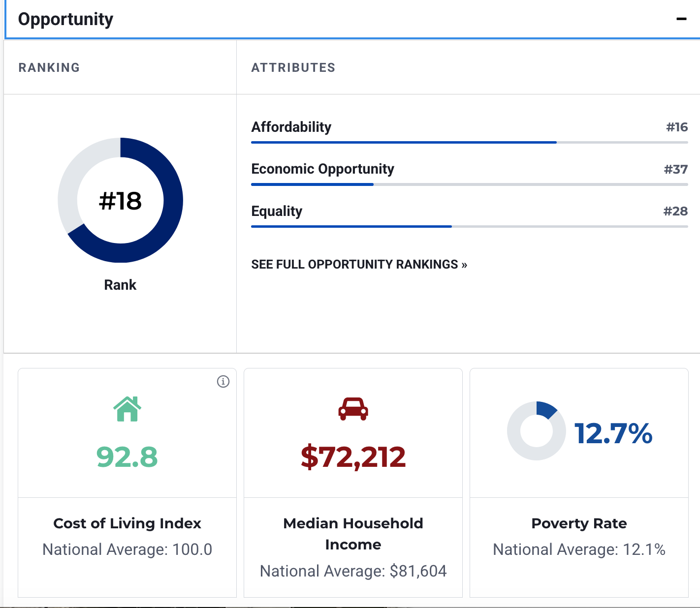Screen dimensions: 700x608
Task: Click the Economic Opportunity progress bar
Action: 470,184
